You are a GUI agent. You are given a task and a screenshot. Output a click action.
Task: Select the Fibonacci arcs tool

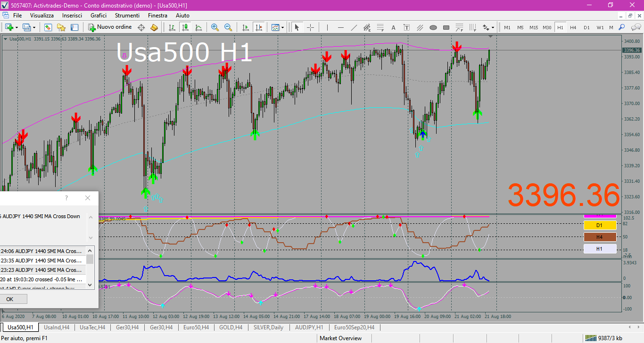pyautogui.click(x=460, y=27)
